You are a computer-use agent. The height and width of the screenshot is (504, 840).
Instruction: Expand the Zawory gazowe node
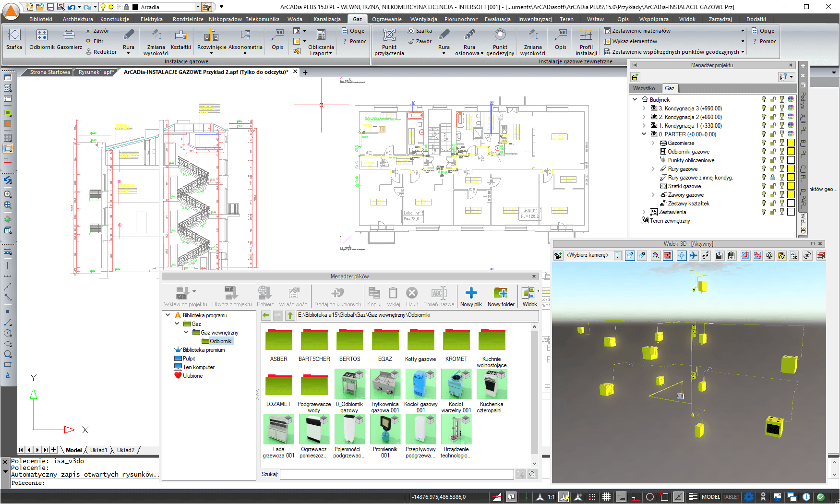coord(653,195)
